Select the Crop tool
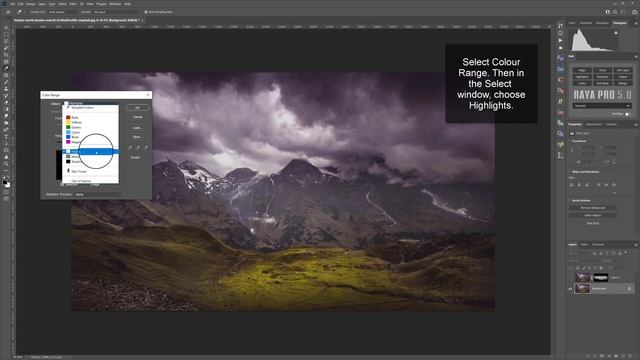 coord(6,55)
